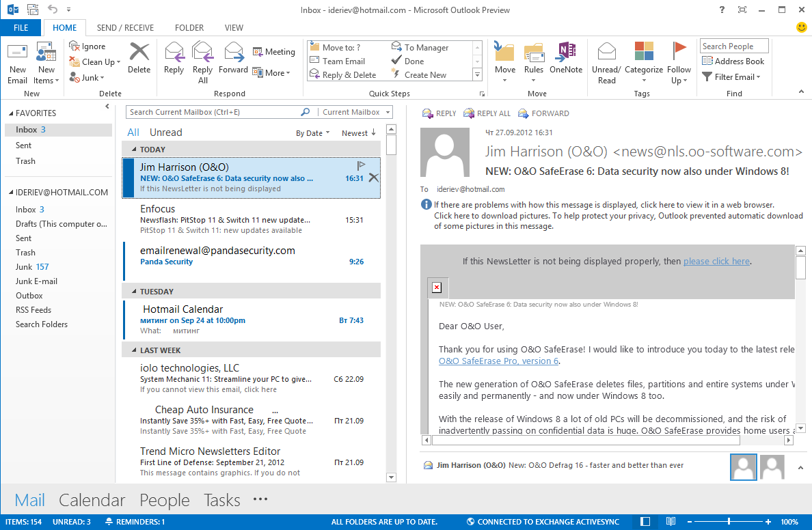Run Reply & Delete quick step
Viewport: 812px width, 530px height.
(x=343, y=74)
